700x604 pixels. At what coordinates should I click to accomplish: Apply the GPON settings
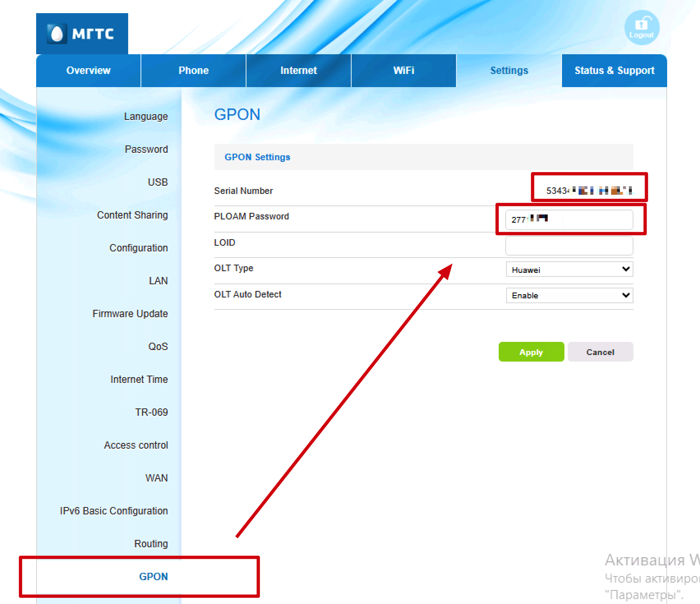pyautogui.click(x=531, y=352)
